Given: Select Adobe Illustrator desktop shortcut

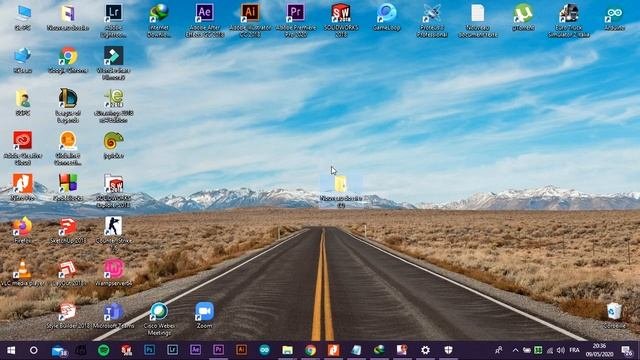Looking at the screenshot, I should pos(250,21).
